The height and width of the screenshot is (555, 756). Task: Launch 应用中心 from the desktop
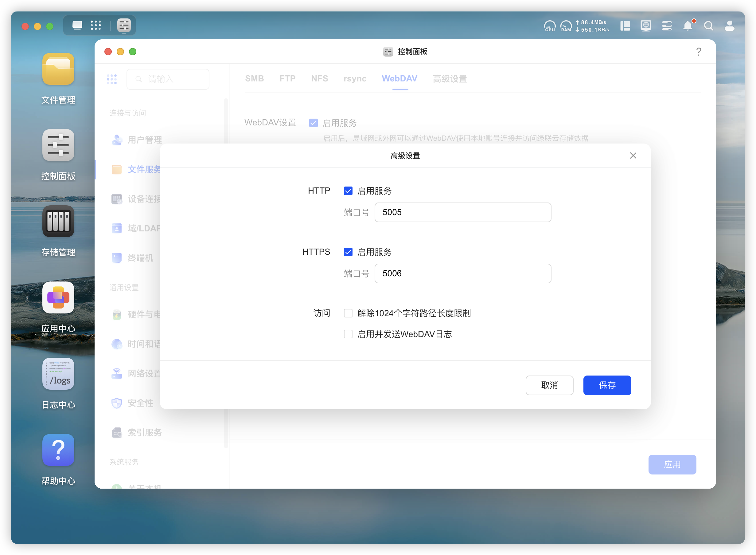click(58, 298)
